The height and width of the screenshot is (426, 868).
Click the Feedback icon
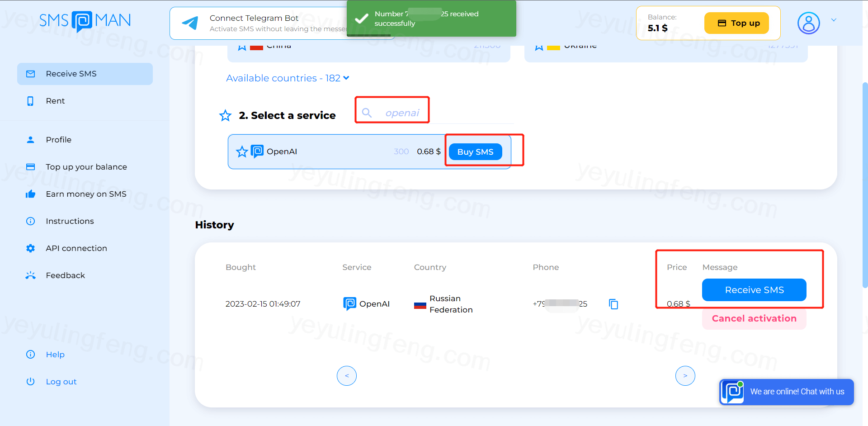30,275
